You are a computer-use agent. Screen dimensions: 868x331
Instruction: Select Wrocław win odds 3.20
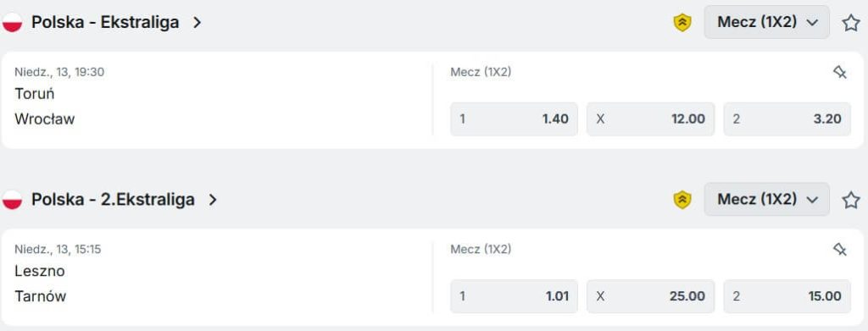(787, 119)
